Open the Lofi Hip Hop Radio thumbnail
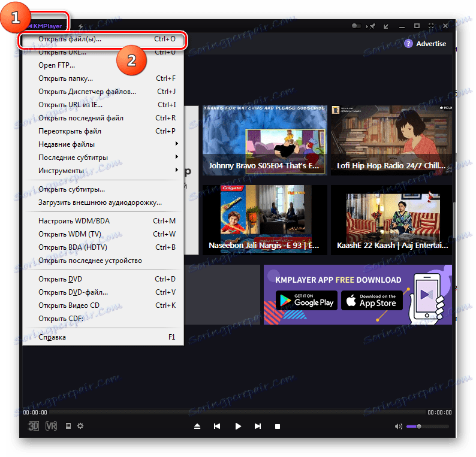This screenshot has height=457, width=476. (x=391, y=140)
